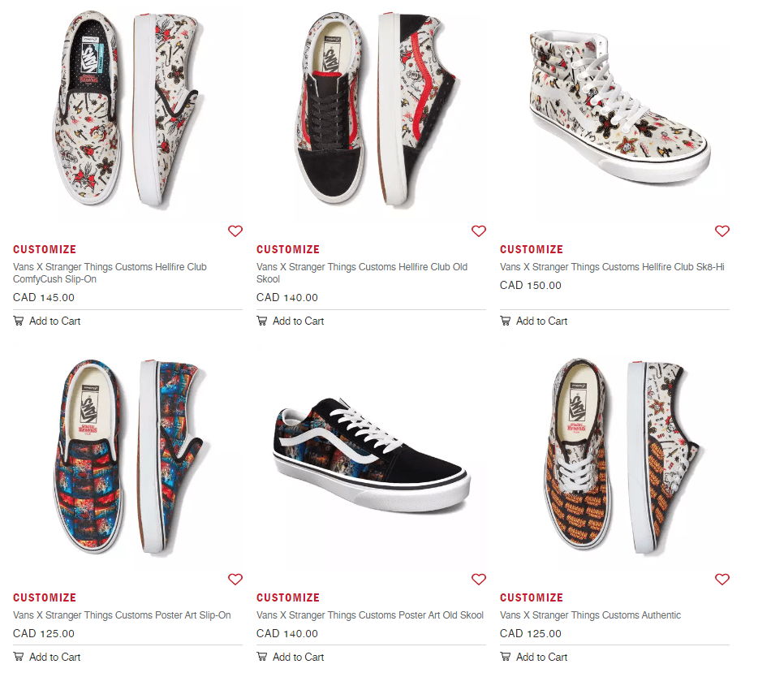
Task: Click heart icon on Stranger Things Customs Authentic
Action: click(x=722, y=580)
